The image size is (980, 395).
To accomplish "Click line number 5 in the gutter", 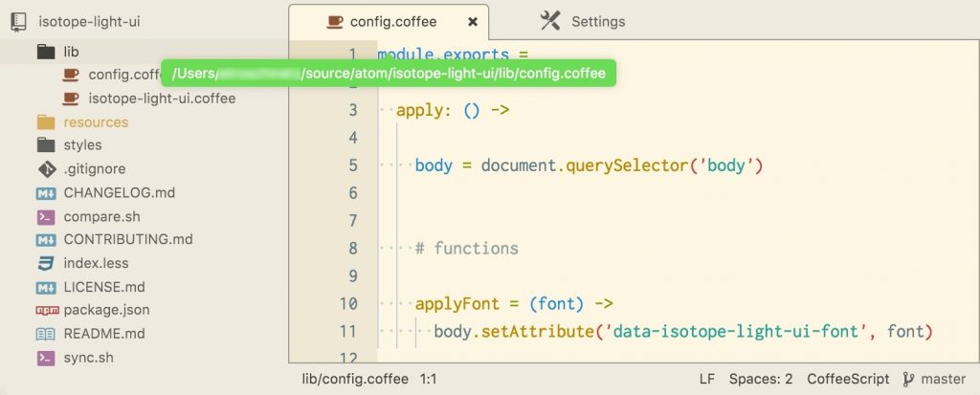I will pos(352,165).
